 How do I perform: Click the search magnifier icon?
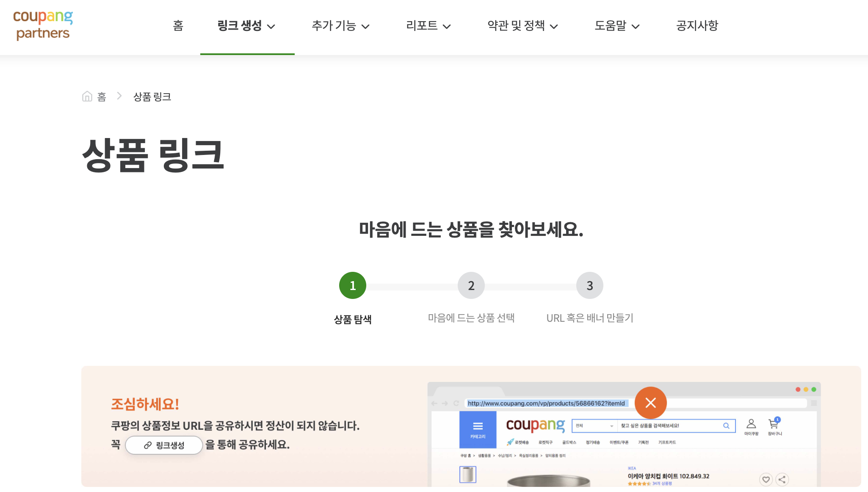coord(726,426)
